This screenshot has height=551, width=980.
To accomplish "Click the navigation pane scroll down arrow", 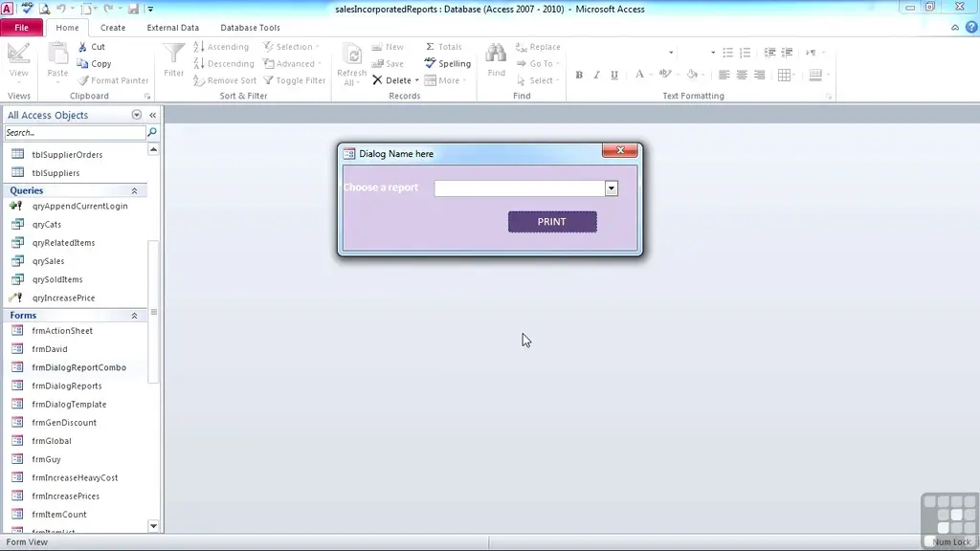I will (153, 526).
